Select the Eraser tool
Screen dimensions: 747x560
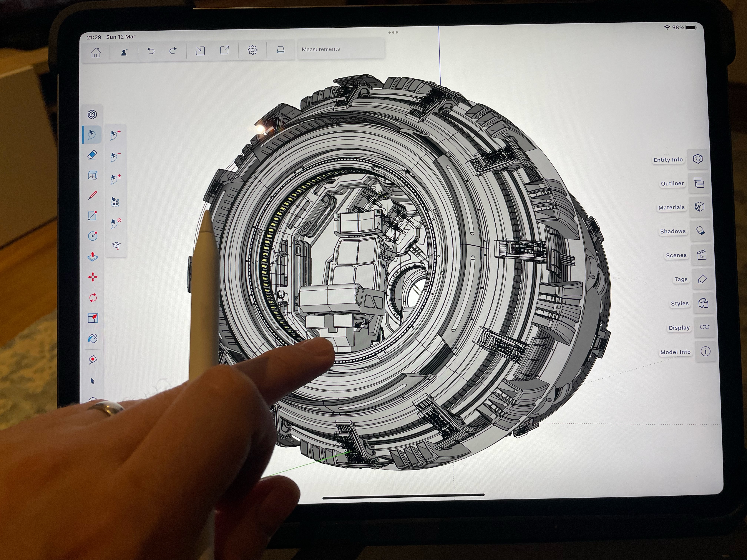pyautogui.click(x=92, y=155)
